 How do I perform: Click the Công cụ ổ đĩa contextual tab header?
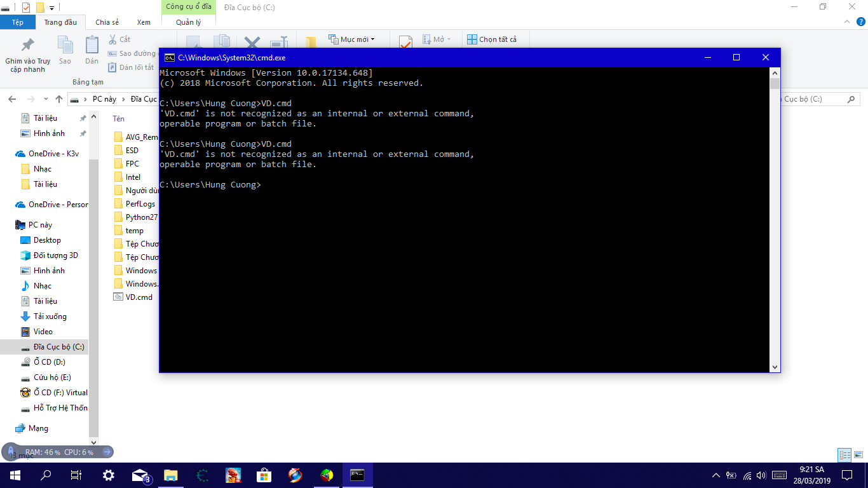189,7
